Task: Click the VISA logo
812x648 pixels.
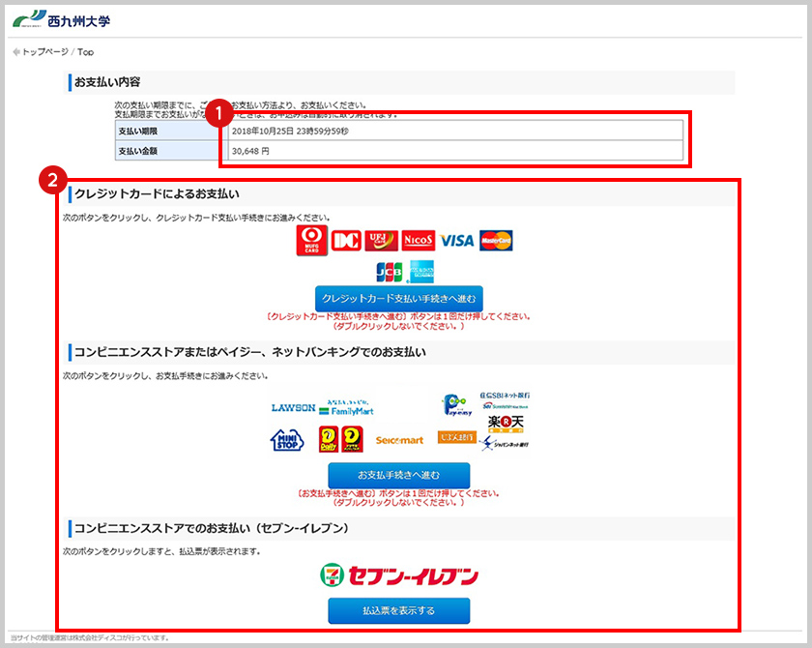Action: [456, 241]
